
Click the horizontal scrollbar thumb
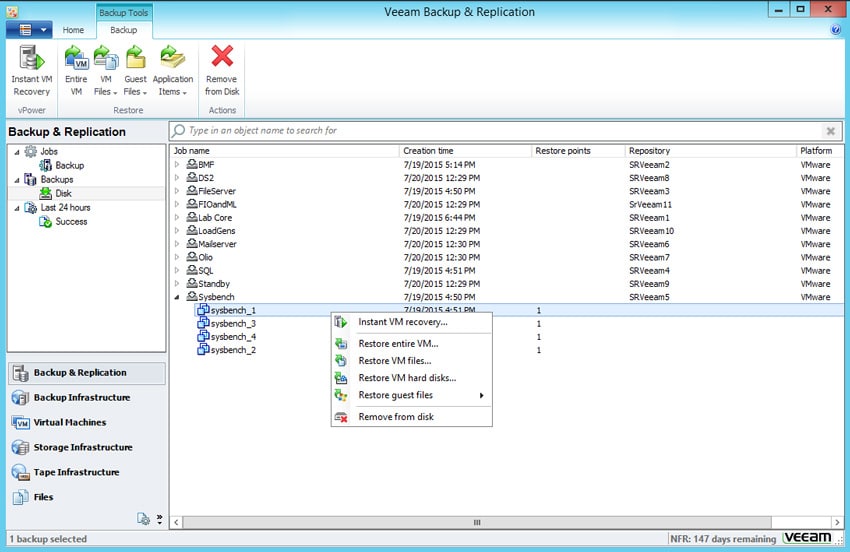(477, 523)
